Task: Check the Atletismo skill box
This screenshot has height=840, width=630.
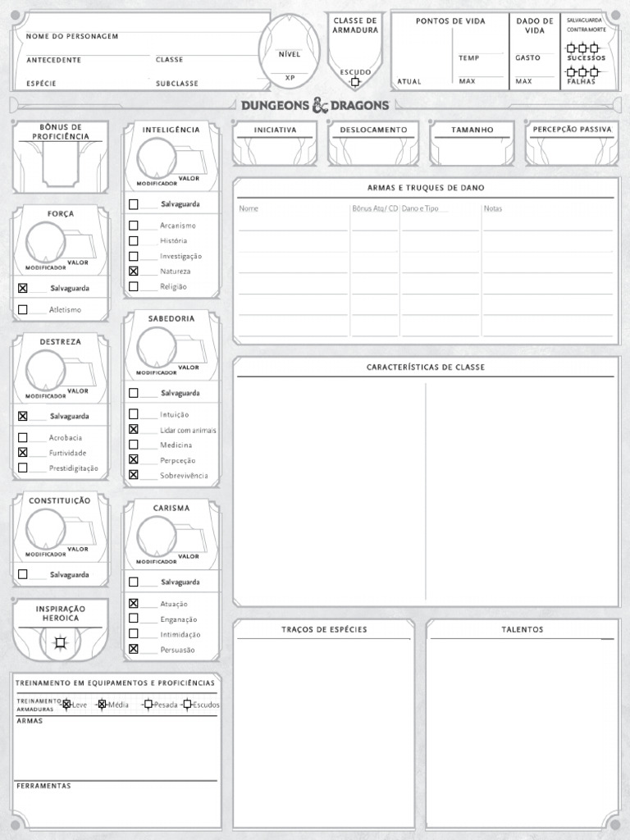Action: tap(23, 310)
